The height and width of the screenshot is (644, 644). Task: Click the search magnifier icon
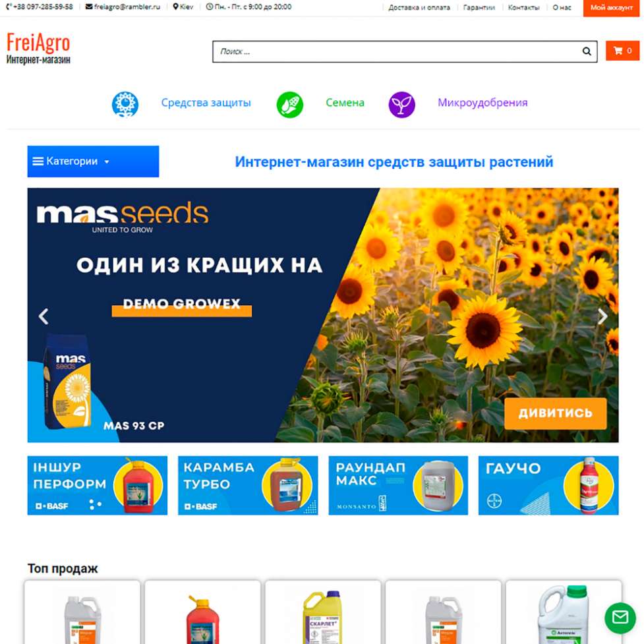(587, 51)
